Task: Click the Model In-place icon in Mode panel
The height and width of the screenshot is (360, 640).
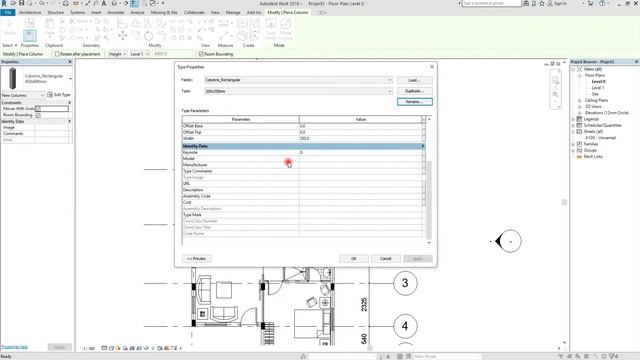Action: coord(286,24)
